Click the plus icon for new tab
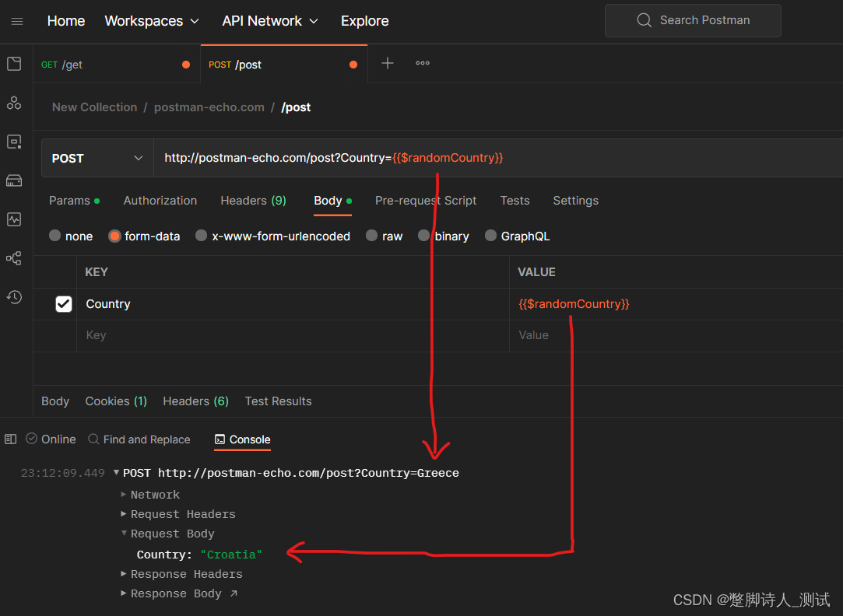Viewport: 843px width, 616px height. coord(388,64)
